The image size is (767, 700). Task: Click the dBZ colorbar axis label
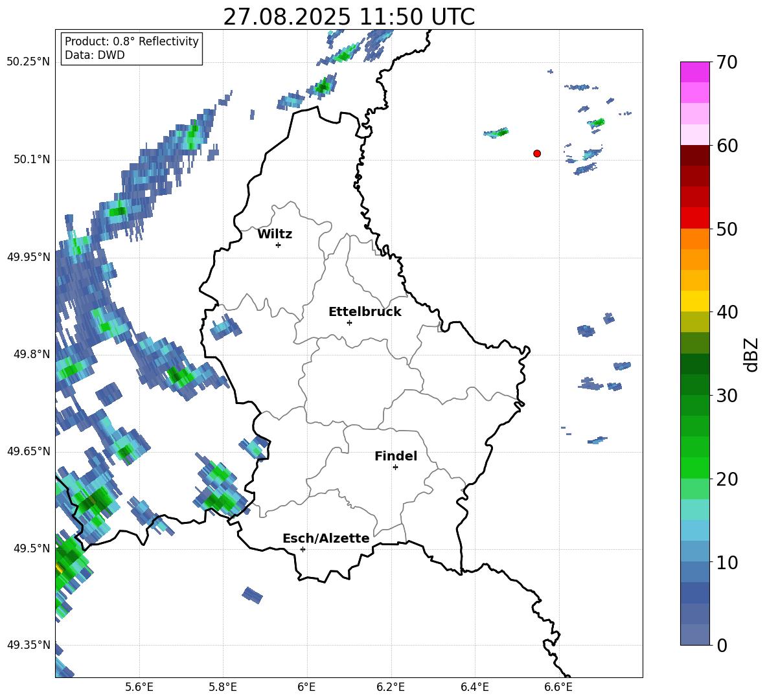coord(751,354)
